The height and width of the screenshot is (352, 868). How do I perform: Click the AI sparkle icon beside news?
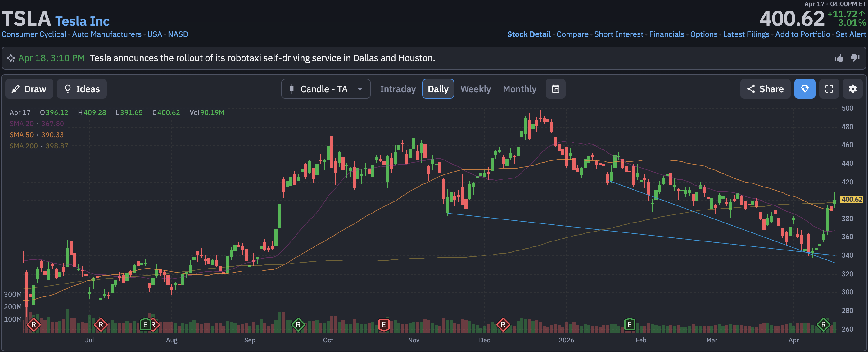pyautogui.click(x=11, y=58)
